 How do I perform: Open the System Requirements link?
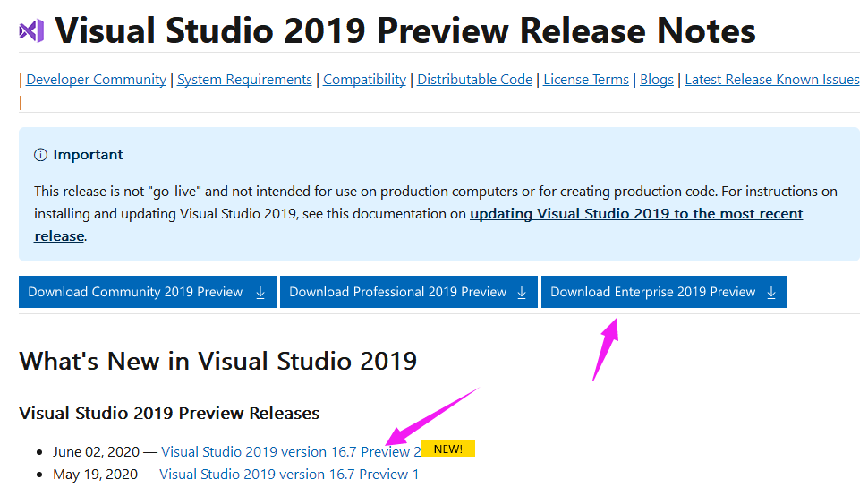point(244,80)
